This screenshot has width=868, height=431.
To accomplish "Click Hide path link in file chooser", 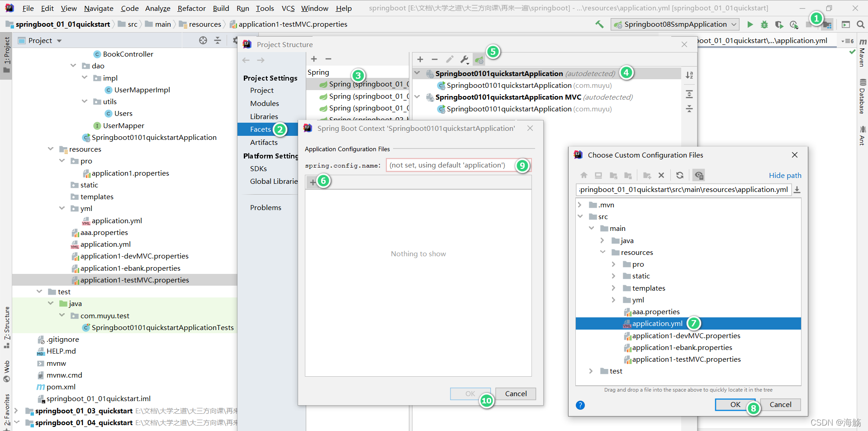I will pos(785,175).
